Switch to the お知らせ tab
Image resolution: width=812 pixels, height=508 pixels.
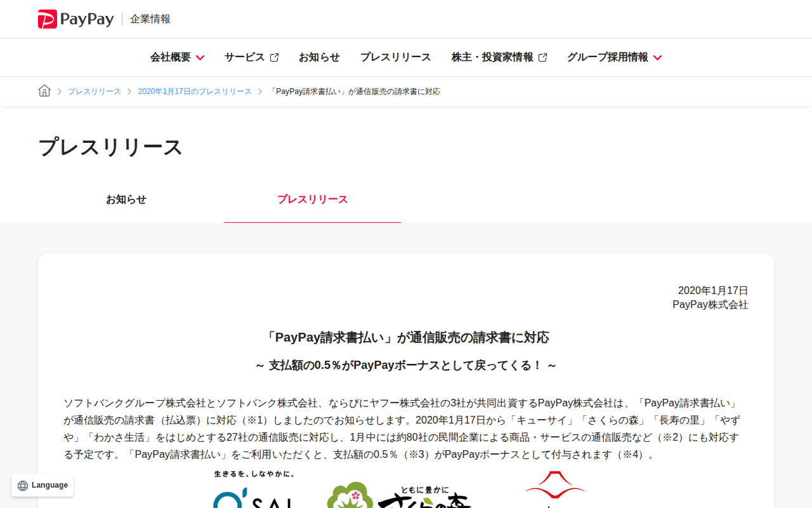126,199
